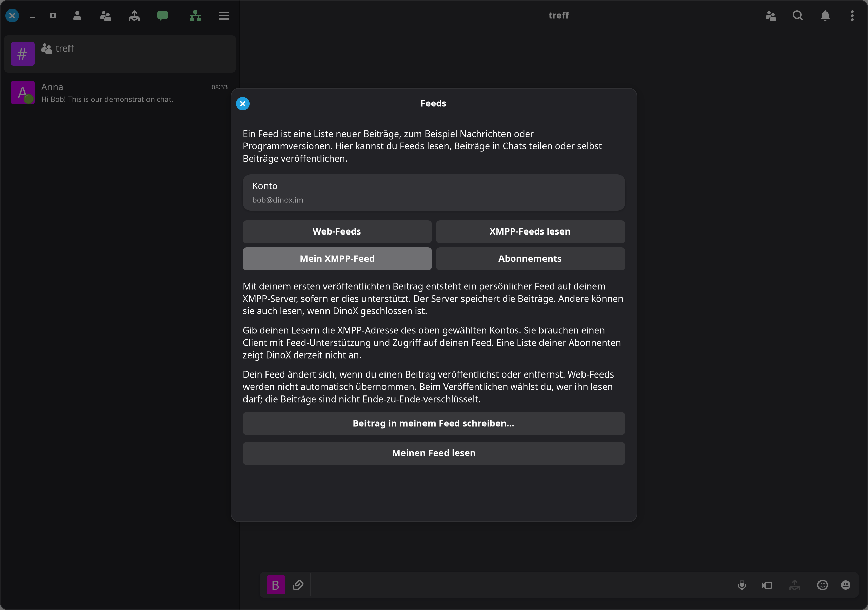Image resolution: width=868 pixels, height=610 pixels.
Task: Open the emoji picker smiley outline
Action: (822, 585)
